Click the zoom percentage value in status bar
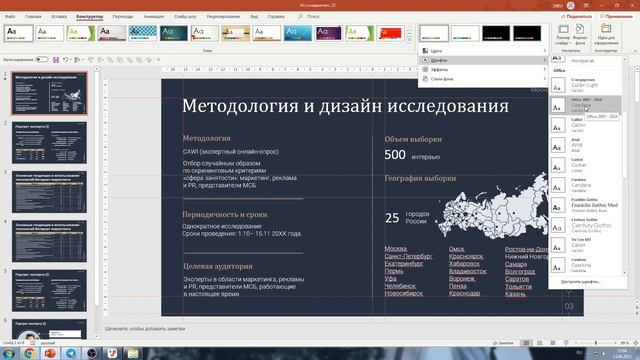Viewport: 640px width, 360px height. [625, 343]
